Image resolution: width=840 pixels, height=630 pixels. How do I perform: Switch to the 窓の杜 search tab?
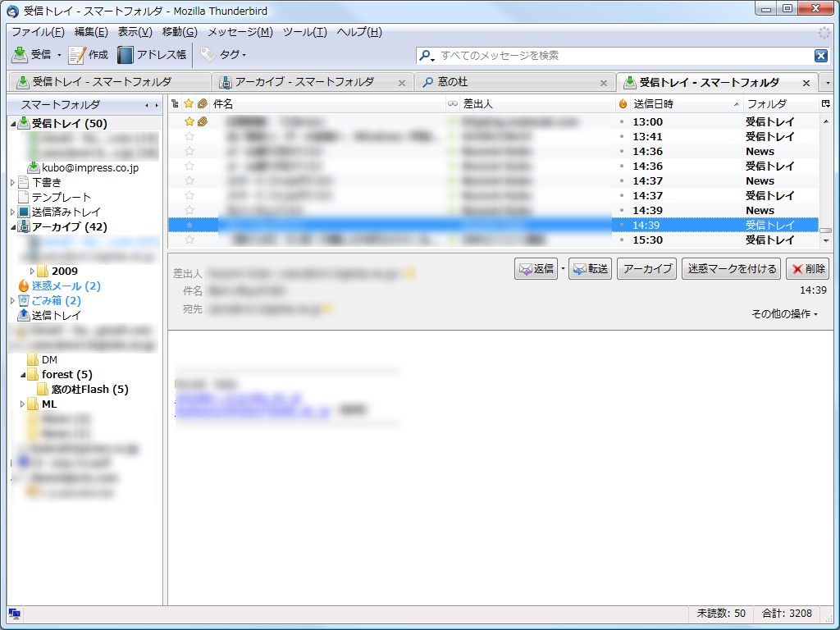(x=514, y=83)
